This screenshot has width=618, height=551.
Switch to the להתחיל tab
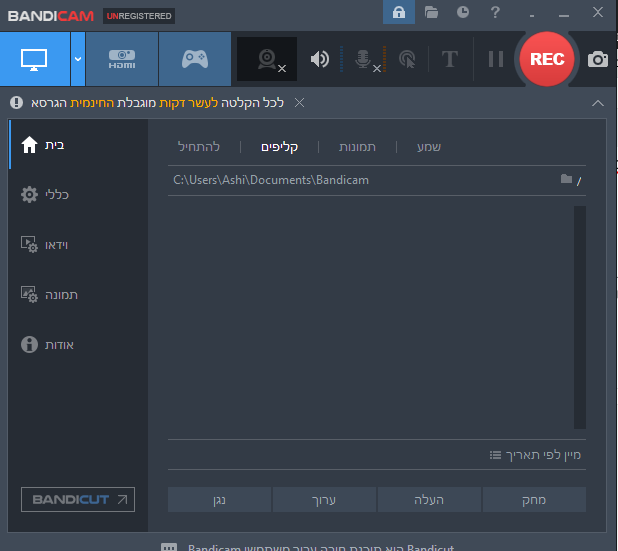199,147
